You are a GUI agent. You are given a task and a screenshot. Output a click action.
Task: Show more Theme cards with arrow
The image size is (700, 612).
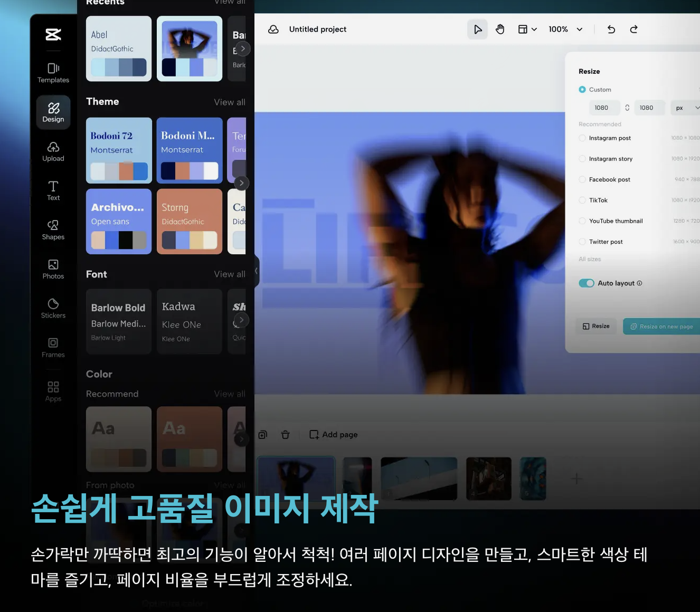tap(241, 183)
